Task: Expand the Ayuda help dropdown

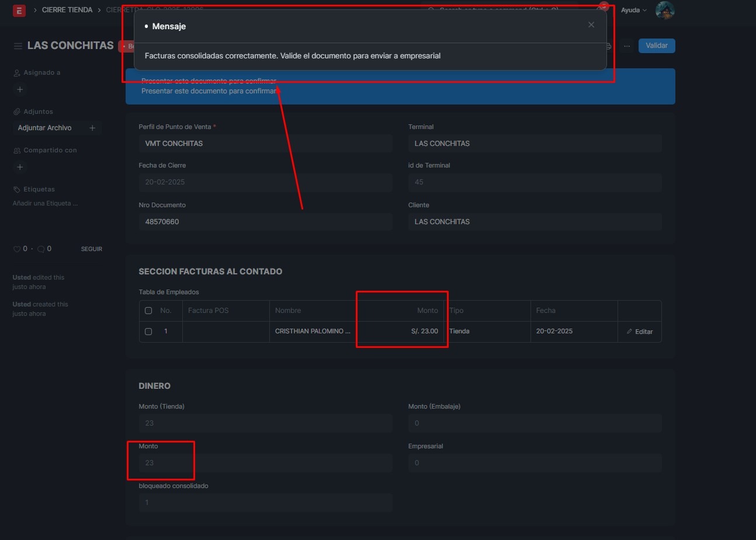Action: click(x=633, y=11)
